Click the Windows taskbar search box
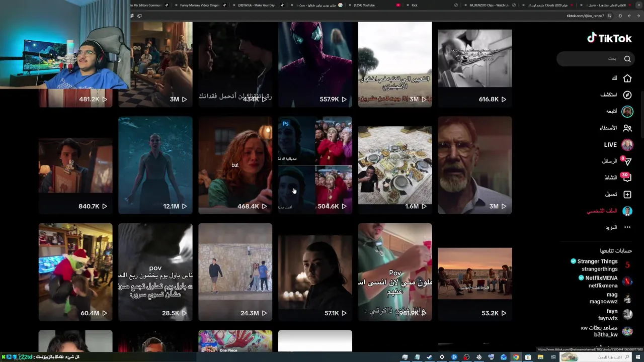 click(595, 357)
